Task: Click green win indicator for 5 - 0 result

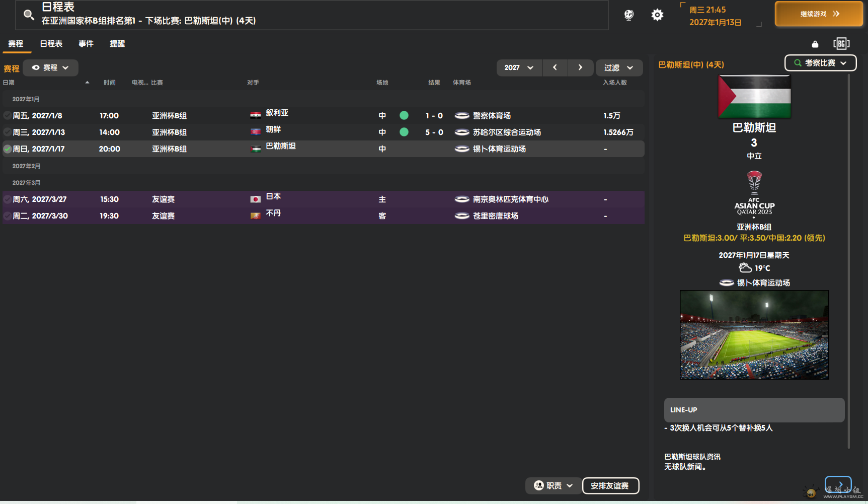Action: (x=404, y=132)
